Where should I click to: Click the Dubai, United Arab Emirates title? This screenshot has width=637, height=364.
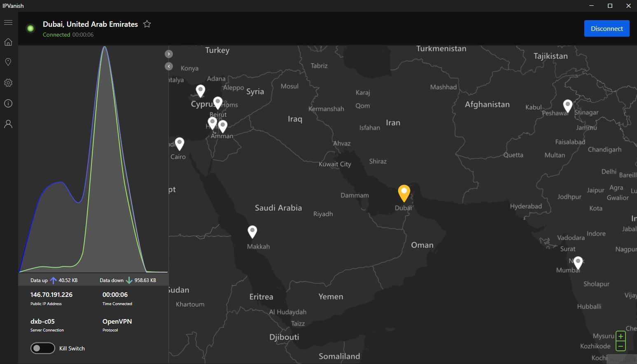pyautogui.click(x=90, y=24)
